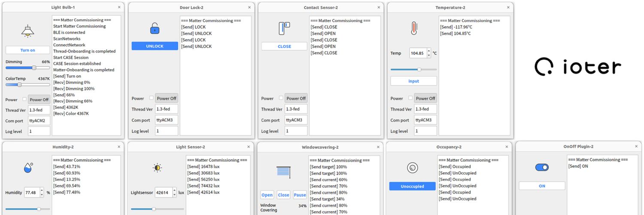Click the Unoccupied button in Occupancy-2
Viewport: 644px width, 215px height.
pos(412,186)
